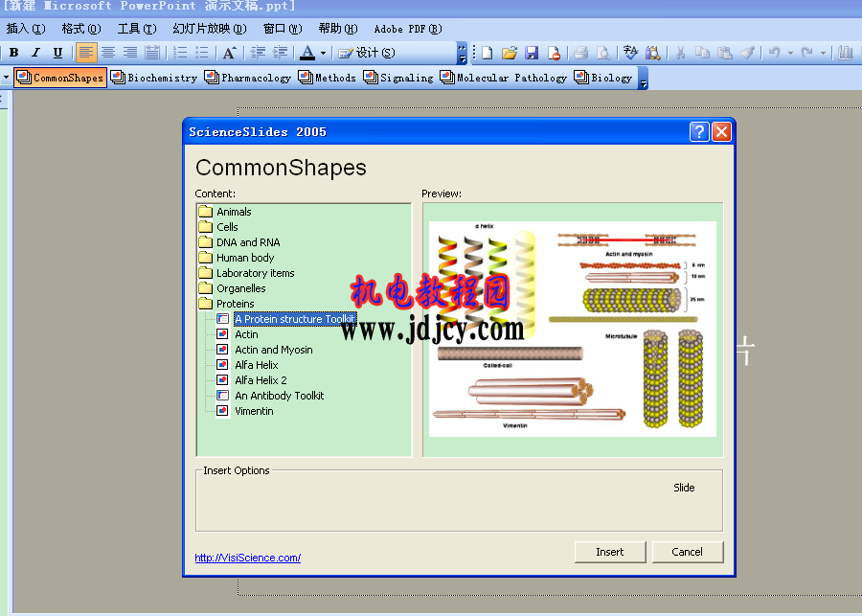Toggle bold formatting
Viewport: 862px width, 616px height.
pos(14,53)
